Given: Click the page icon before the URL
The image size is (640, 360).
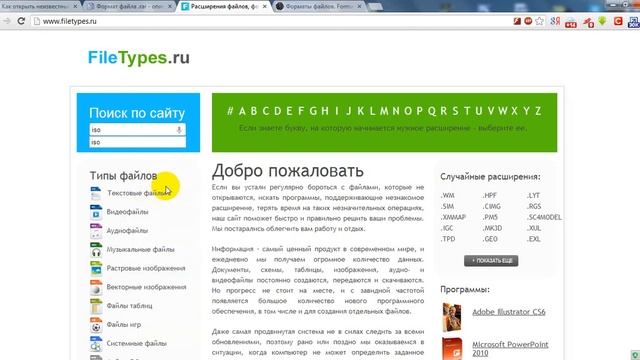Looking at the screenshot, I should 37,21.
